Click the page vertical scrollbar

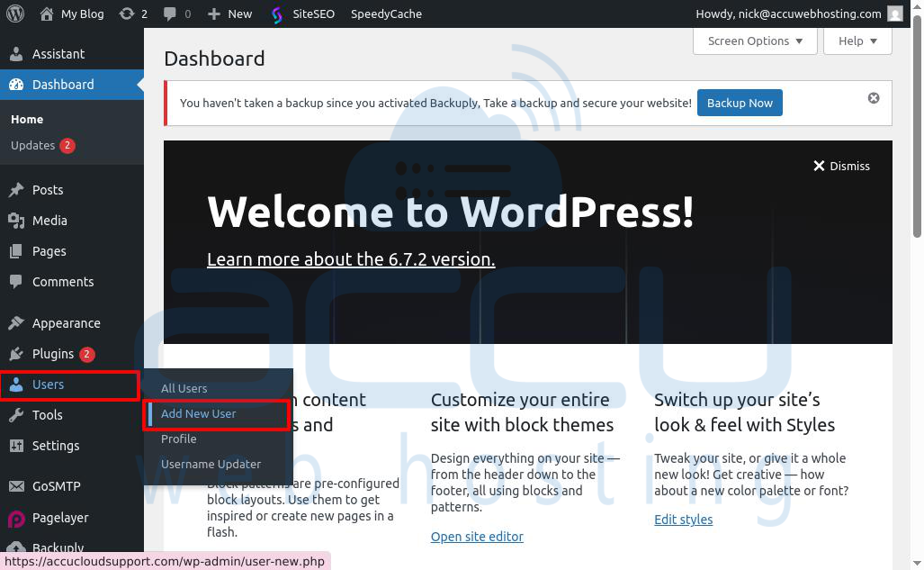coord(916,127)
